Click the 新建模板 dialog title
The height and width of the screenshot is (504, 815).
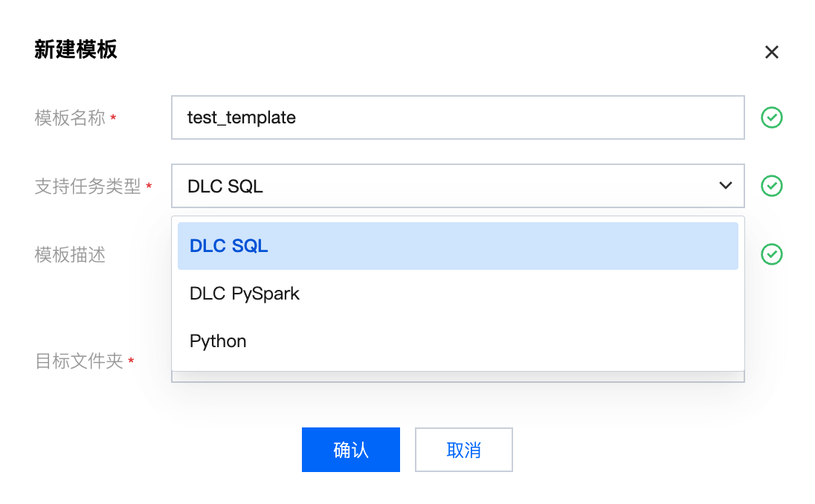pos(76,50)
